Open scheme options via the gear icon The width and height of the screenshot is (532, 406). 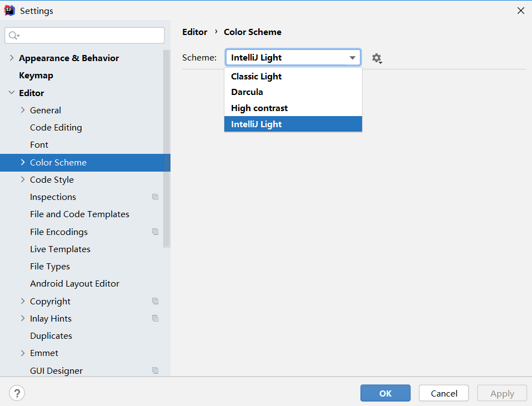377,58
